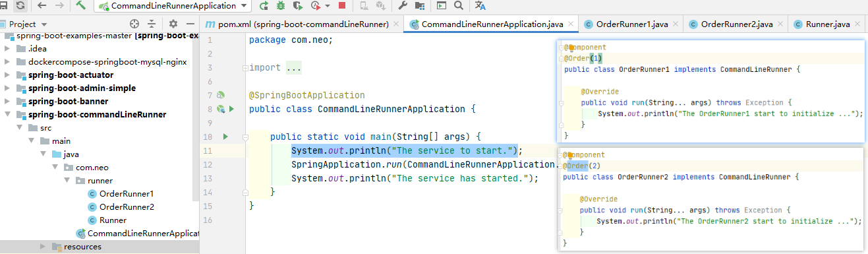Open Search Everywhere magnifier icon
The height and width of the screenshot is (254, 868).
click(459, 5)
